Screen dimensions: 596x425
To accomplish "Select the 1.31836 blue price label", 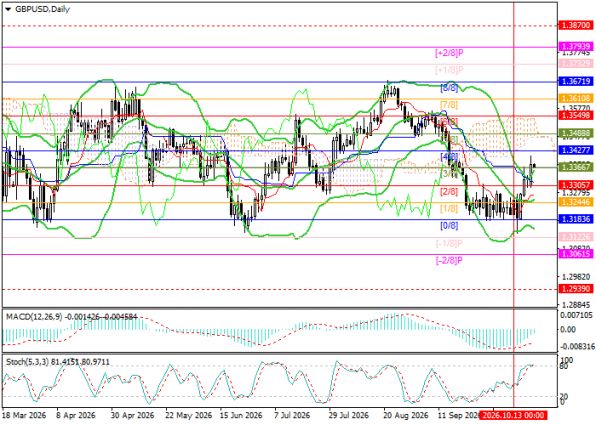I will 575,219.
